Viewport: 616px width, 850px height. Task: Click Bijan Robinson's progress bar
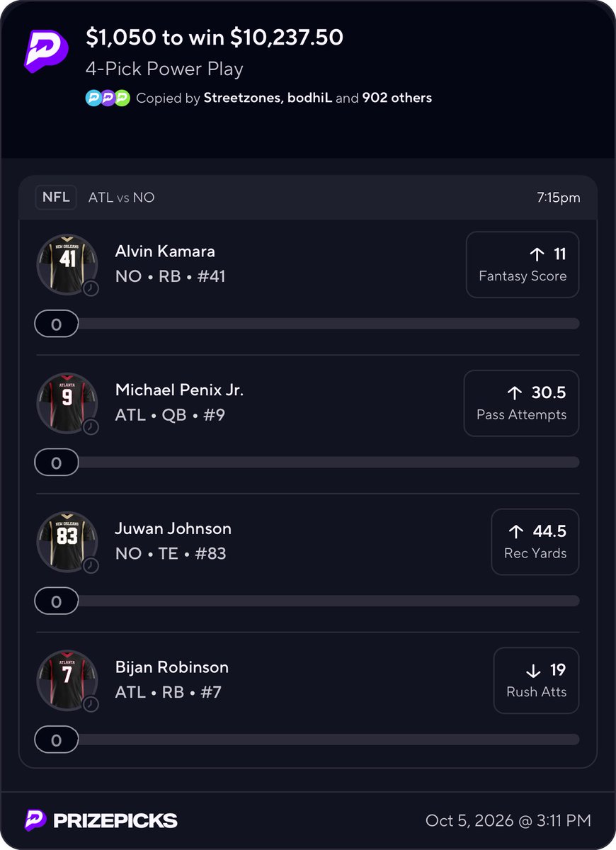[307, 740]
